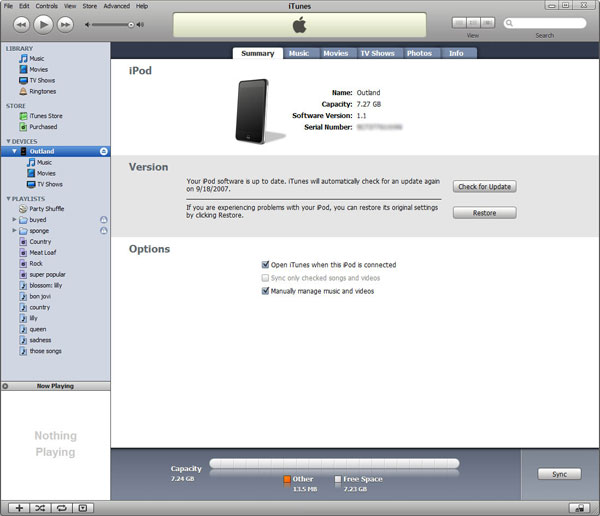Collapse the Outland device tree
The width and height of the screenshot is (600, 516).
coord(14,151)
